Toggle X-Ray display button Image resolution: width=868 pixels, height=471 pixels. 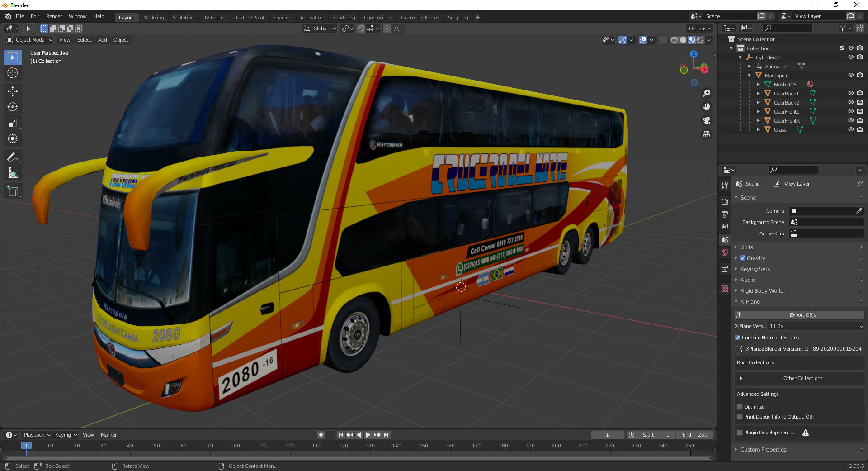click(x=663, y=40)
